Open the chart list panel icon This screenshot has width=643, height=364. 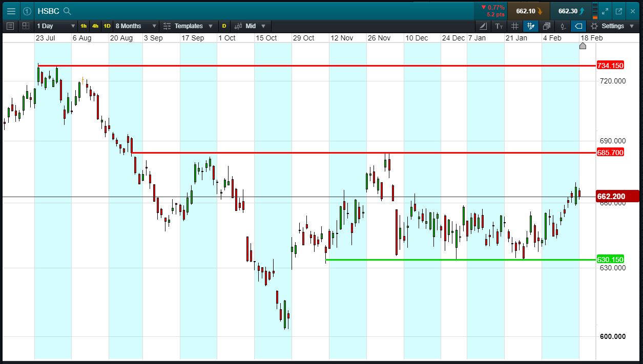[10, 26]
